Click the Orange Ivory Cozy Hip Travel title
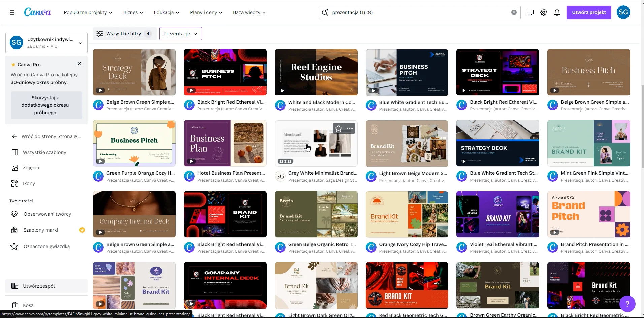 413,244
